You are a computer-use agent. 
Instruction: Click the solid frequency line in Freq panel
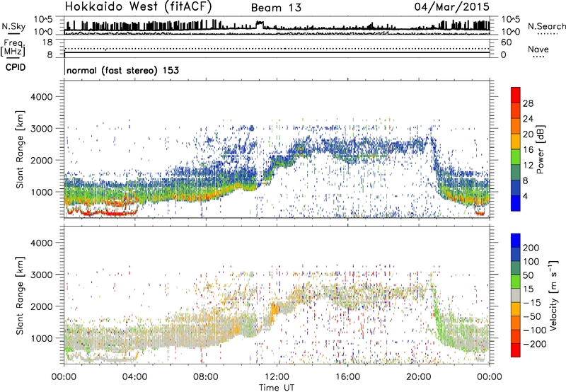[x=277, y=52]
